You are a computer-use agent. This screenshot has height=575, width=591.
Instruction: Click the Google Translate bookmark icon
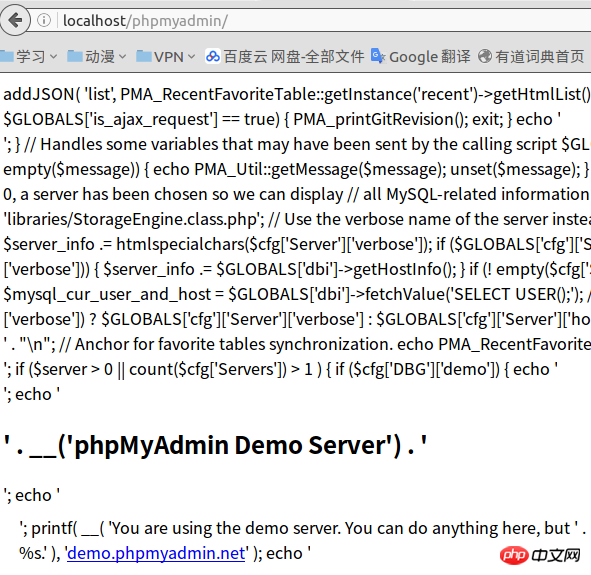coord(378,57)
